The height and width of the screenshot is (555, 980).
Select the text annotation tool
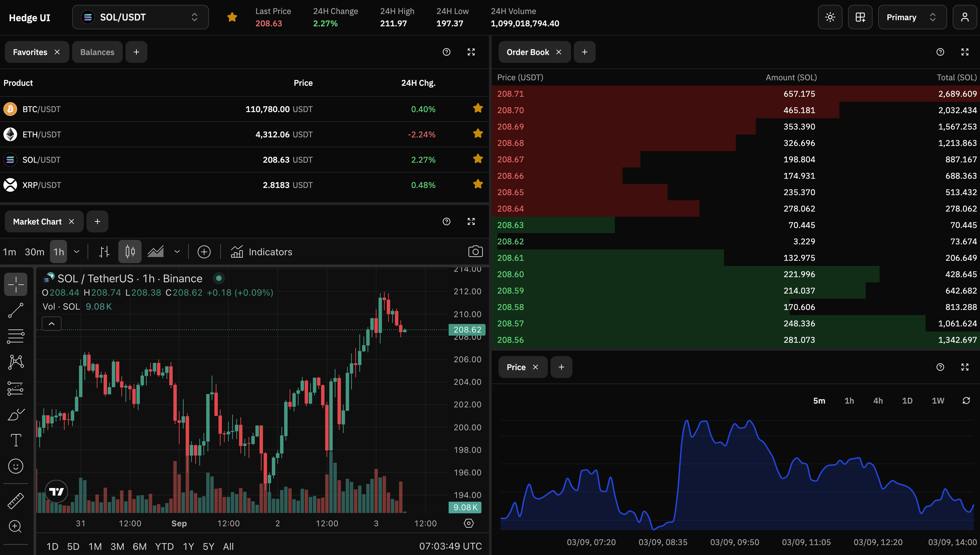(16, 440)
